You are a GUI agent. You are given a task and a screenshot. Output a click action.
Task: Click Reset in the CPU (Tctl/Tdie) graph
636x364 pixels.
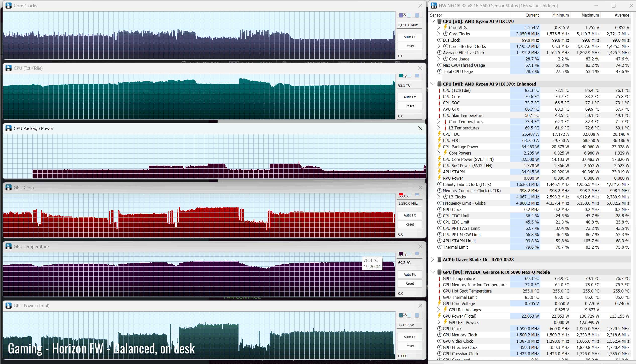(410, 106)
